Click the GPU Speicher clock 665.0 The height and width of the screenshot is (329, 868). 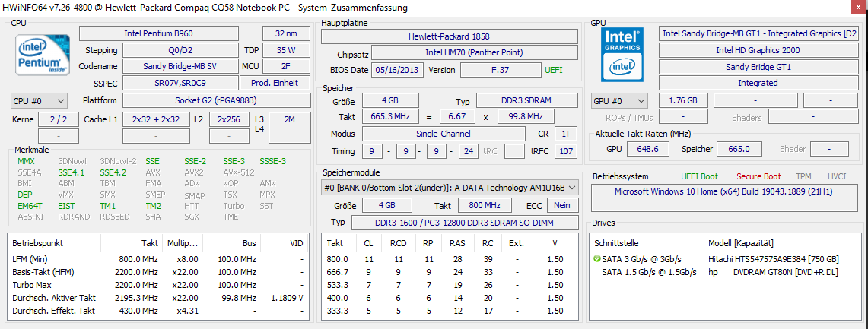coord(739,149)
